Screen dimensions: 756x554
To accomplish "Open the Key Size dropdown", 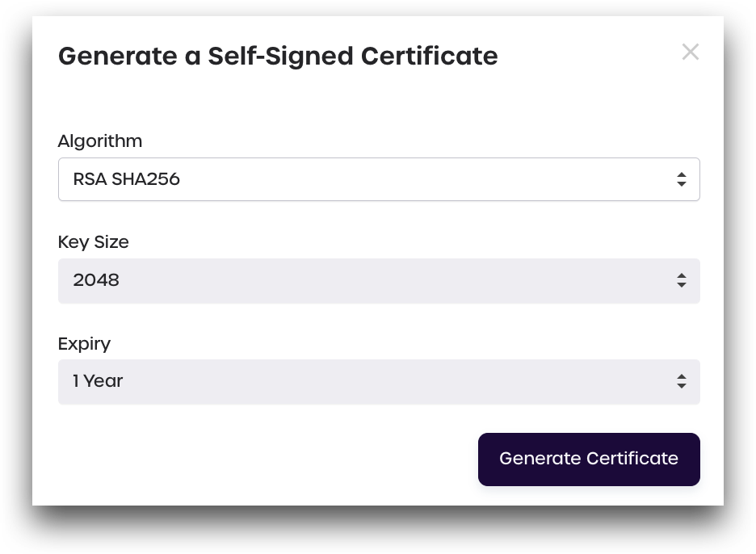I will (x=378, y=281).
